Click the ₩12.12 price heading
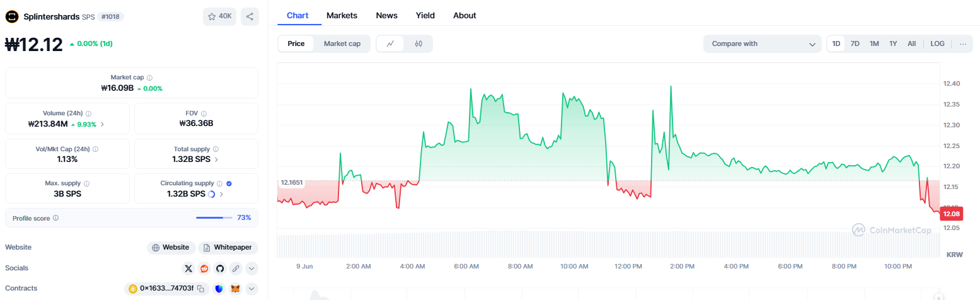Viewport: 980px width, 300px height. (x=34, y=45)
